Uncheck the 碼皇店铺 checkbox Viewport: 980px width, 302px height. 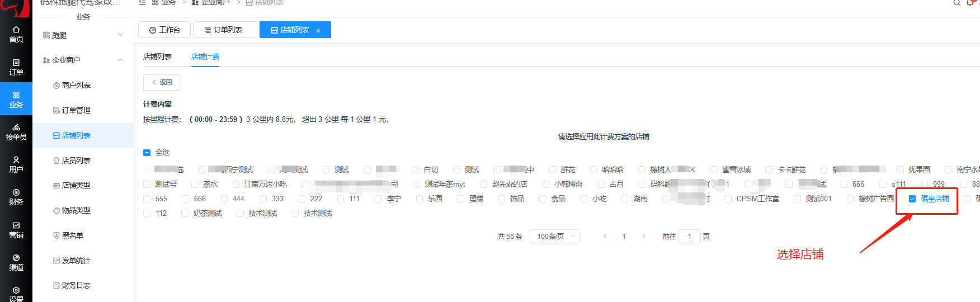point(912,199)
